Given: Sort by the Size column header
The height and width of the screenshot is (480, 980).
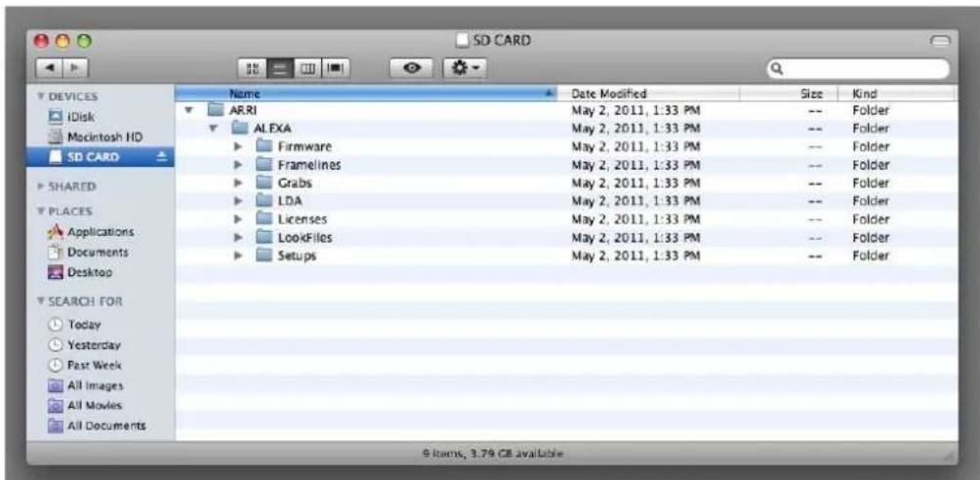Looking at the screenshot, I should (x=789, y=94).
